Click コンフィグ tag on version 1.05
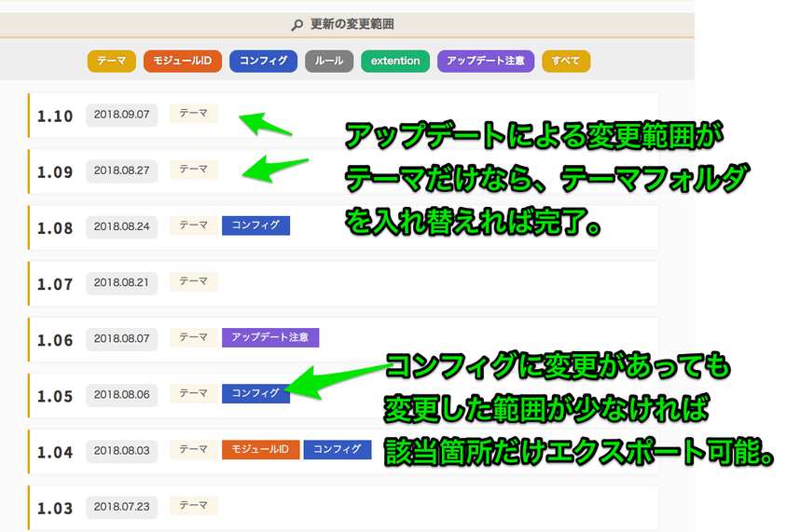800x532 pixels. pyautogui.click(x=255, y=394)
